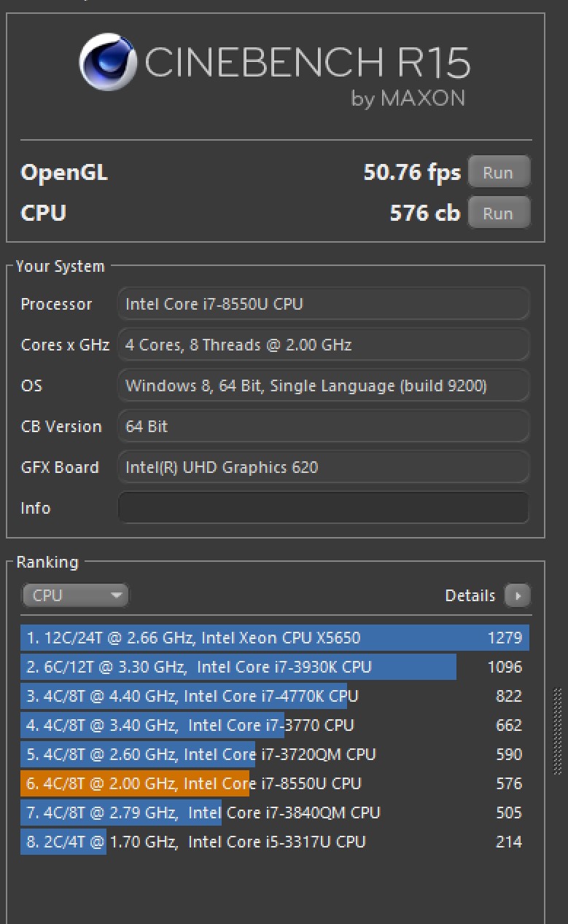The height and width of the screenshot is (924, 568).
Task: Select Processor field Intel Core i7-8550U CPU
Action: (323, 304)
